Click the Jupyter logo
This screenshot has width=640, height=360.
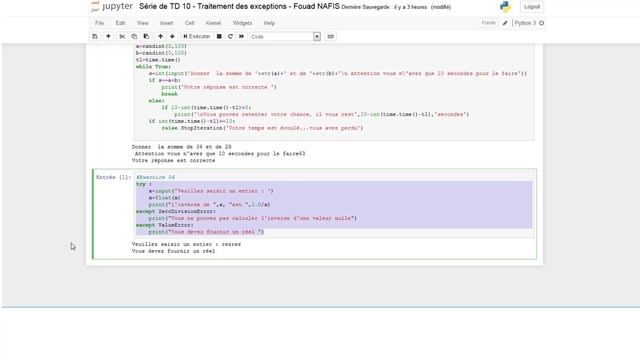(x=111, y=7)
